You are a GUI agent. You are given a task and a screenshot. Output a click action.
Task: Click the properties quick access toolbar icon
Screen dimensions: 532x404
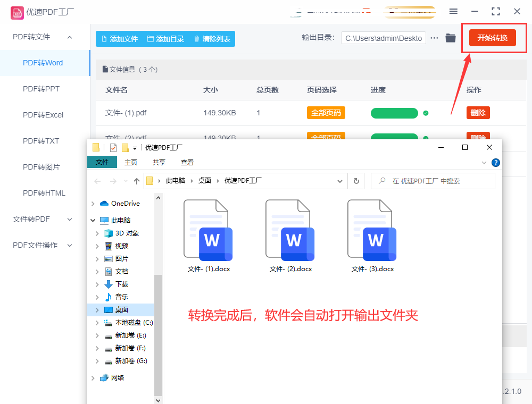(x=113, y=148)
